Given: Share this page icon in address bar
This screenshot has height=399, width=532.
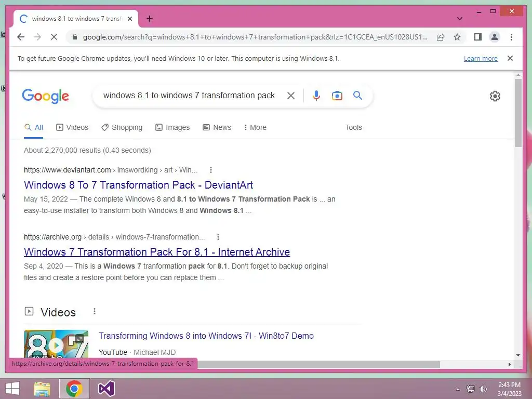Looking at the screenshot, I should pos(441,37).
